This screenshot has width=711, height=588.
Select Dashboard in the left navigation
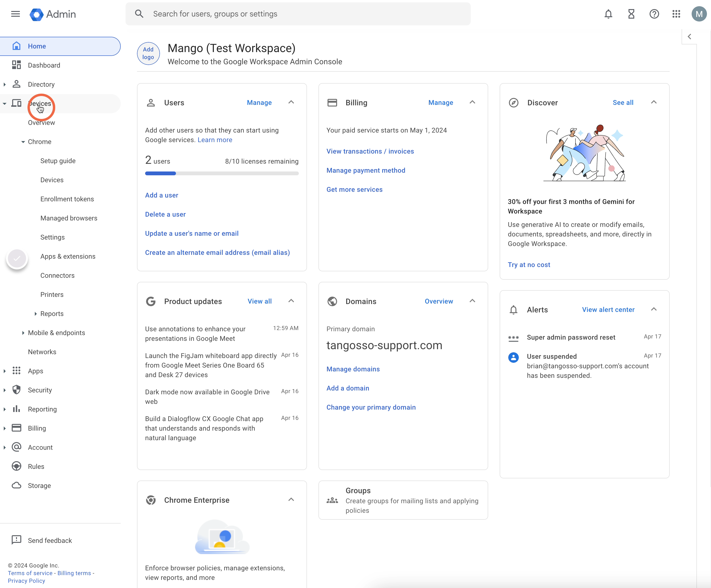pyautogui.click(x=44, y=65)
